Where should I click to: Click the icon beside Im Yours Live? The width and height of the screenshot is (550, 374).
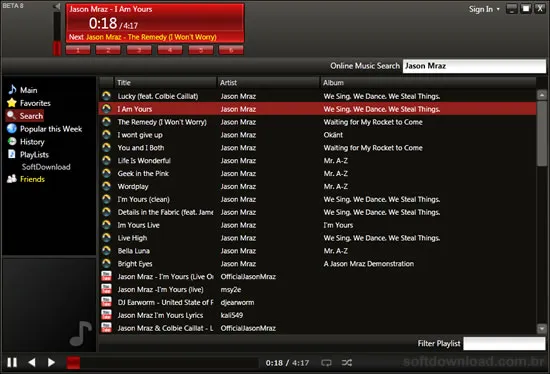106,225
